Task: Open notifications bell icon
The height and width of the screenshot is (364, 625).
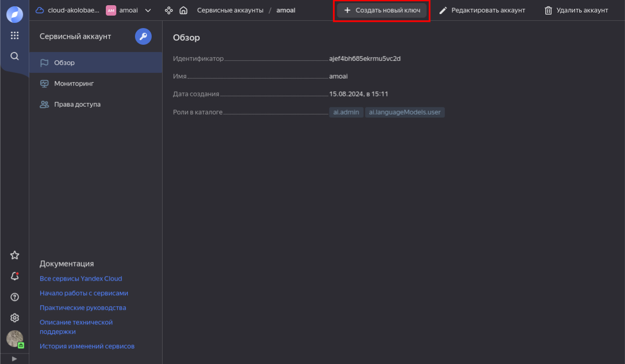Action: pyautogui.click(x=15, y=276)
